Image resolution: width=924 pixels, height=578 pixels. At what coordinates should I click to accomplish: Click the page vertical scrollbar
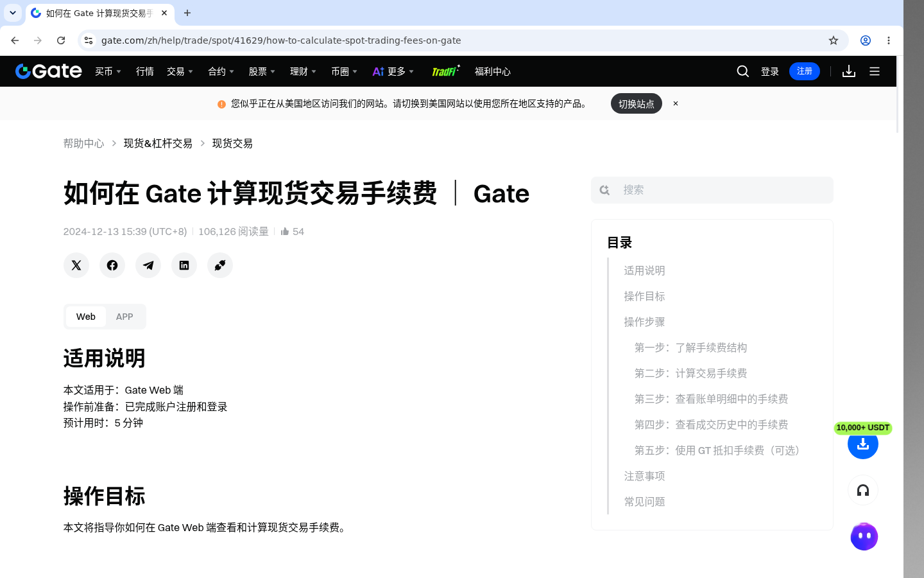898,95
